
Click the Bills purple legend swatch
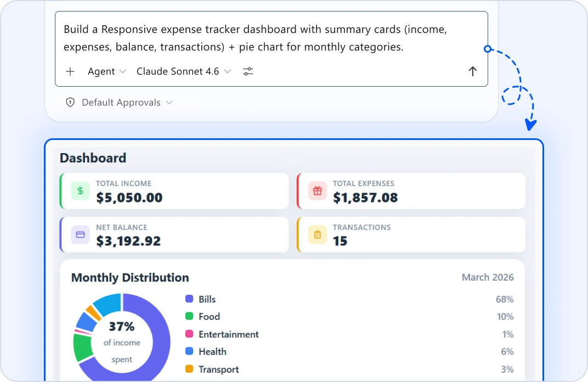click(189, 299)
